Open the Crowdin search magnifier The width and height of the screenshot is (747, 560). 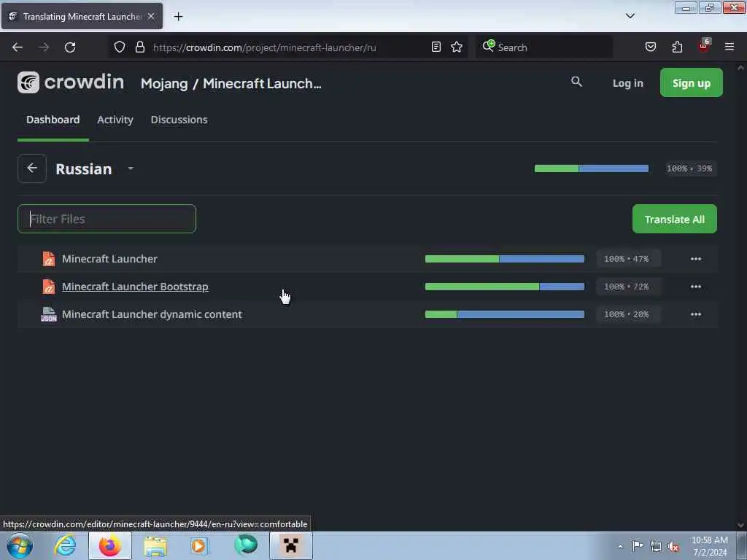click(x=576, y=82)
